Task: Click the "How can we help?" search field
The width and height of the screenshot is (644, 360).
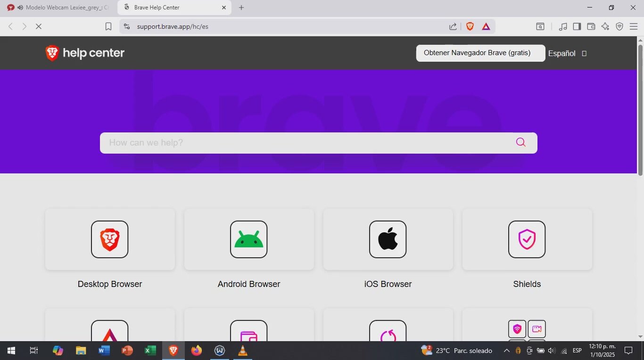Action: [x=306, y=143]
